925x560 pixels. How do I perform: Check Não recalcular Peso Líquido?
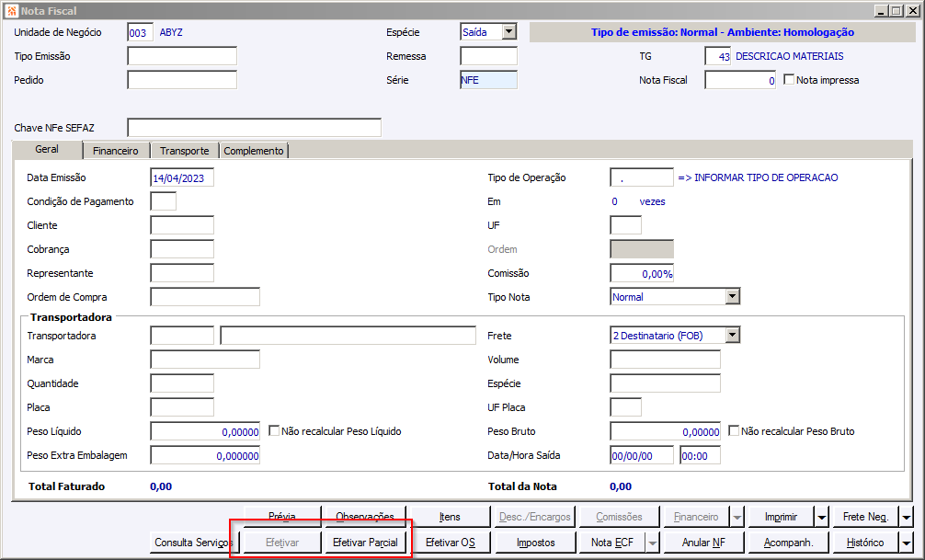point(274,430)
